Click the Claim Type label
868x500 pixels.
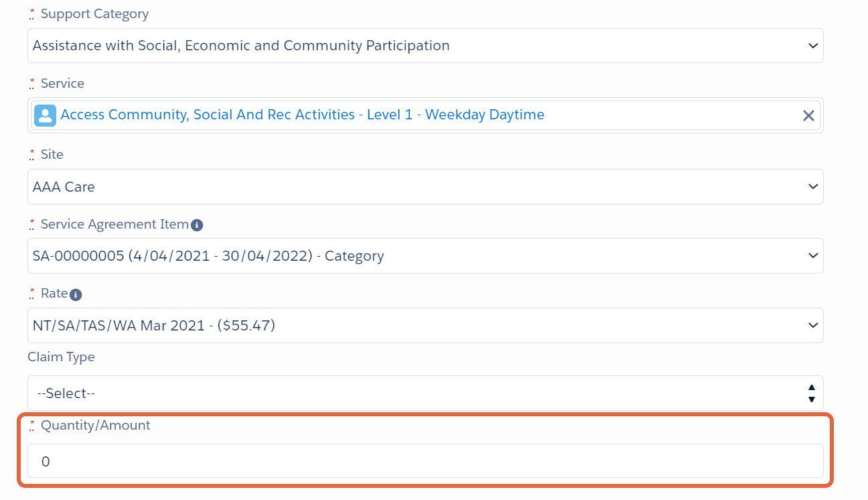click(61, 357)
